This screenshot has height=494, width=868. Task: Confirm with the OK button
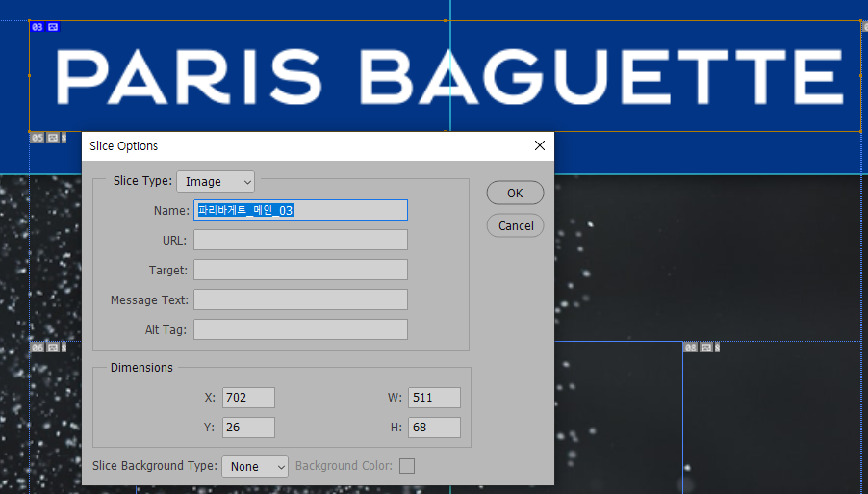pos(516,193)
